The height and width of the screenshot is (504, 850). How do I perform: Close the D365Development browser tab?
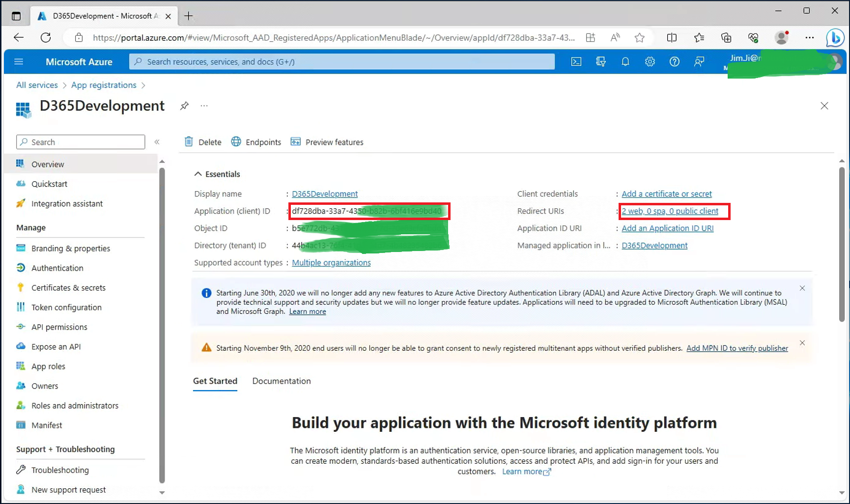pos(168,16)
